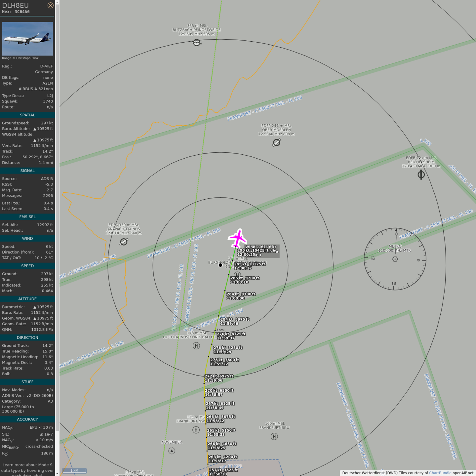Click the Ober-Moerlen EDFP airfield symbol

coord(277,142)
